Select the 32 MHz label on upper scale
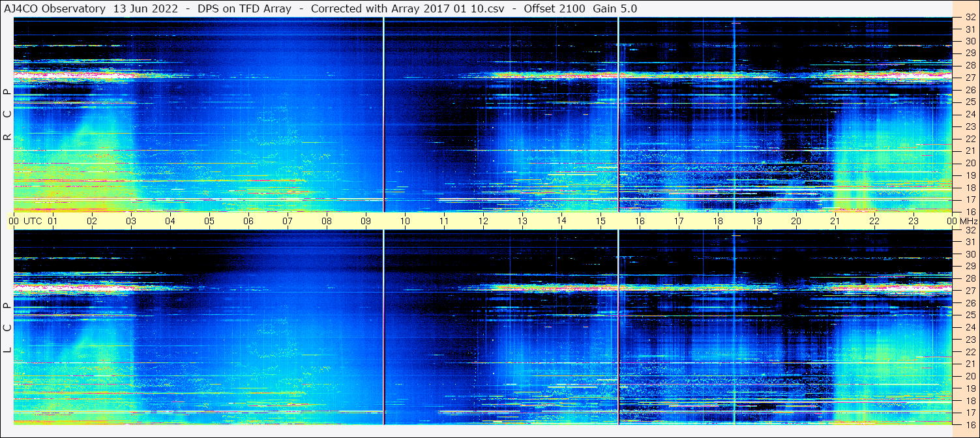Image resolution: width=980 pixels, height=438 pixels. click(970, 18)
